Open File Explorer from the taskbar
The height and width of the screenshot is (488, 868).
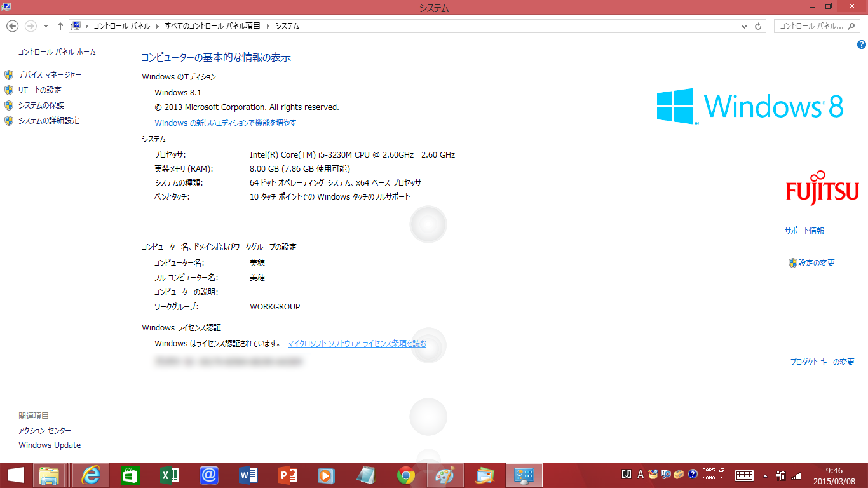point(50,475)
